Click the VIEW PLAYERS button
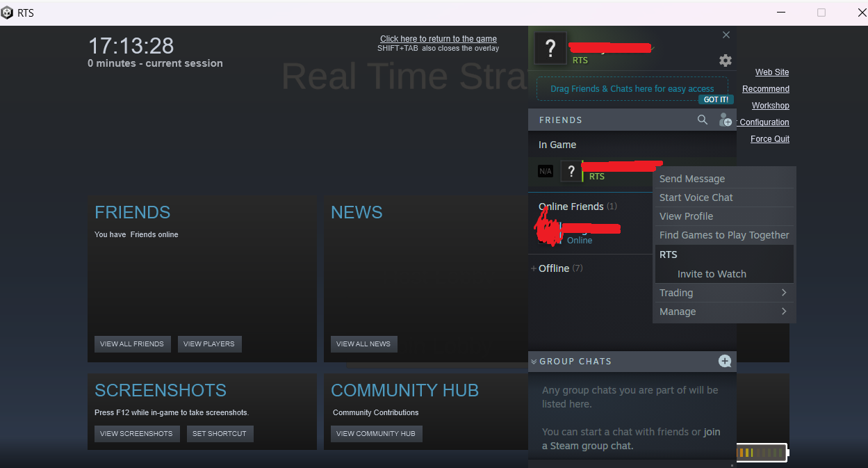868x468 pixels. (209, 344)
